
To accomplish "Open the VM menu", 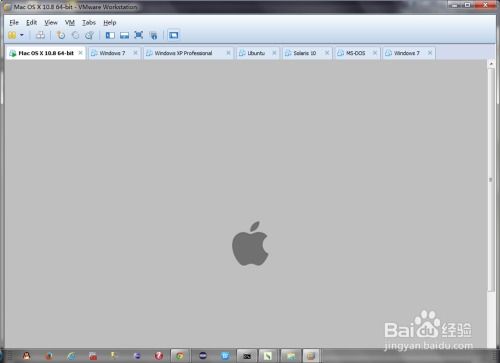I will click(x=70, y=23).
